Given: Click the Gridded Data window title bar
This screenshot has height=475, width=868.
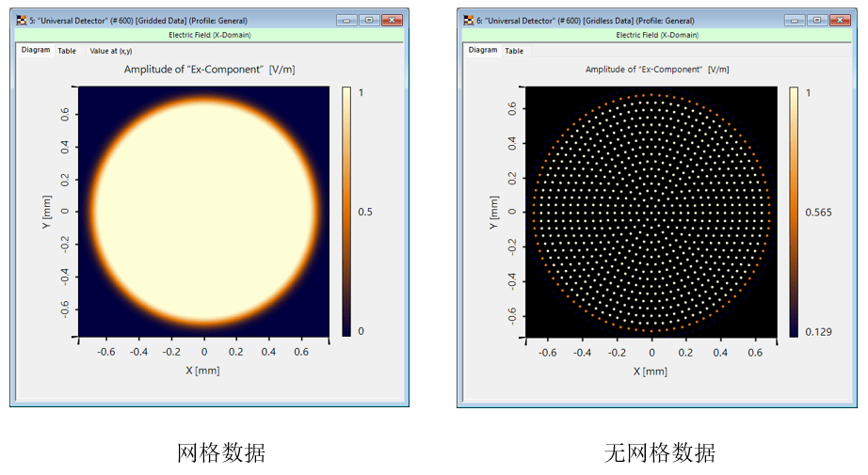Looking at the screenshot, I should click(177, 21).
